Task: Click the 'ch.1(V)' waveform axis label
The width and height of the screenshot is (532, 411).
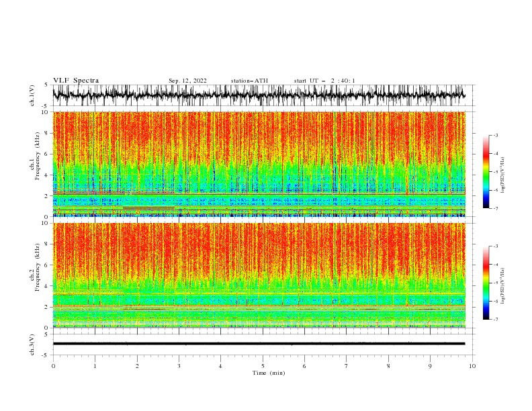Action: coord(32,95)
